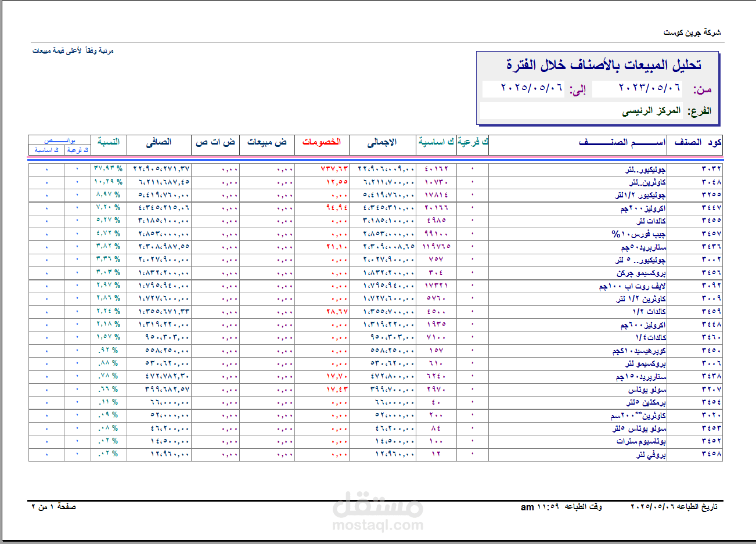Click the 'تاريخ الطباعه' footer label
Screen dimensions: 756x544
[x=697, y=507]
